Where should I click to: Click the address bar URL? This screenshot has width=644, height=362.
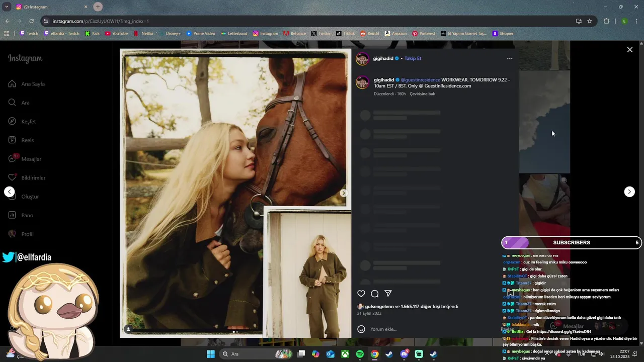101,21
